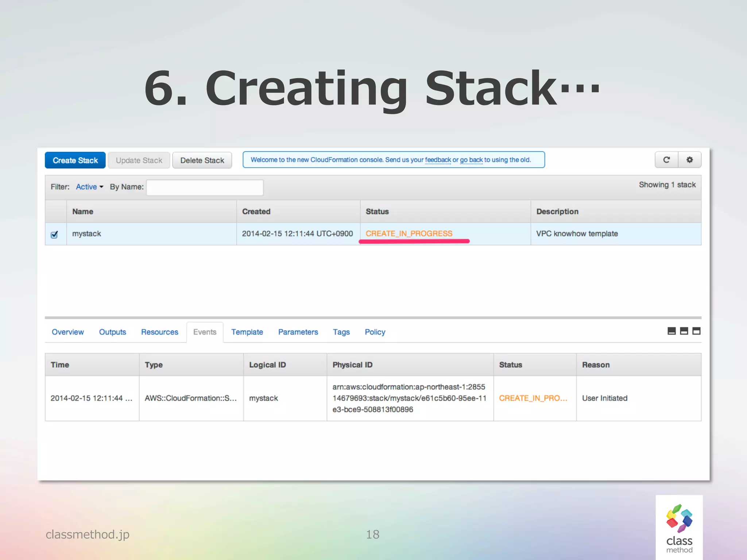Follow the feedback link in banner

(x=438, y=160)
